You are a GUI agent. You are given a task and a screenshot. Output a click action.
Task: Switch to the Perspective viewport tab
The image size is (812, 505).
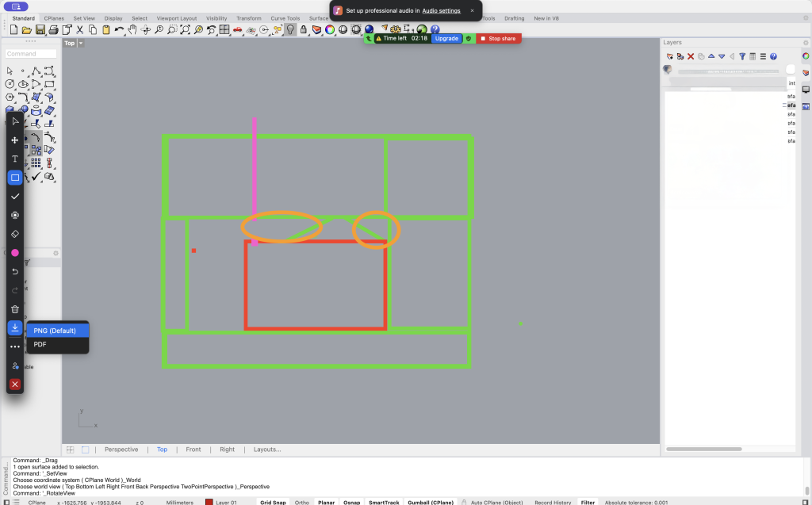click(121, 450)
